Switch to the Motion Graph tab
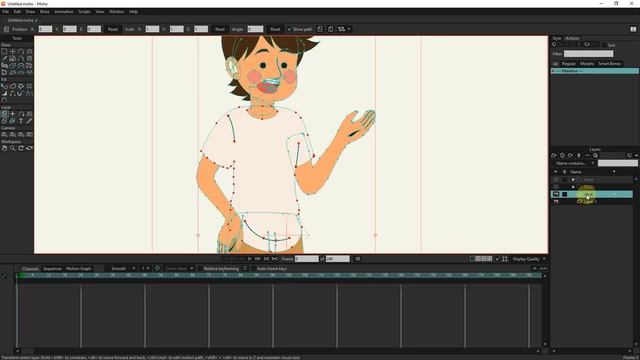 coord(79,269)
